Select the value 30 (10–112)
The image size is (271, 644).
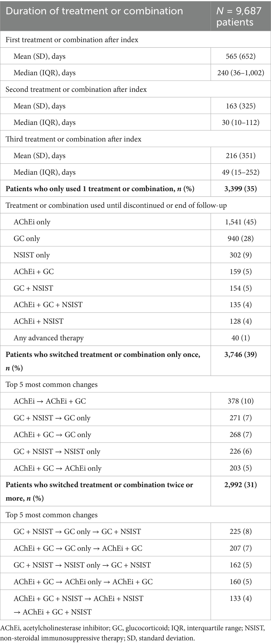[x=240, y=123]
